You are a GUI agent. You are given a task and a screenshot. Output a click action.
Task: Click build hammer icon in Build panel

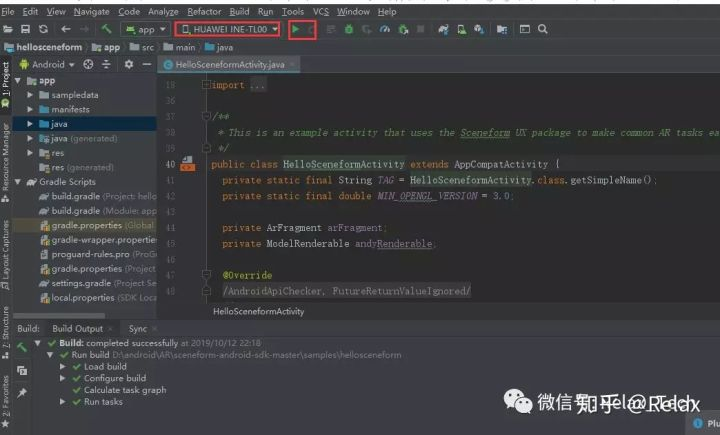coord(22,347)
